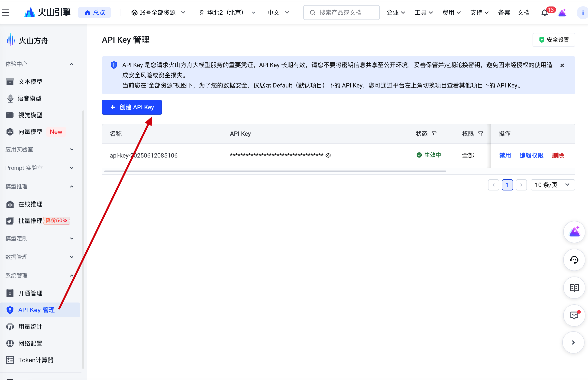Select 在线推理 in the sidebar
Viewport: 588px width, 380px height.
click(x=30, y=204)
